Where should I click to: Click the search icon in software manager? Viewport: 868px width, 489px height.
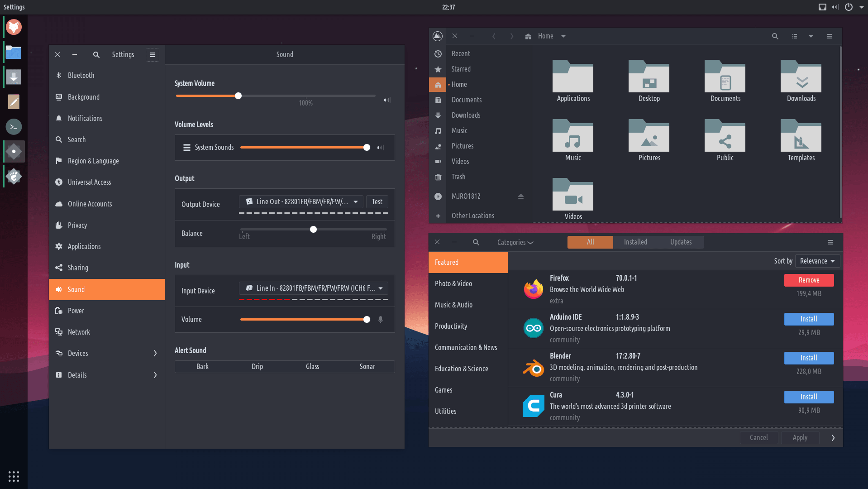[x=476, y=243]
